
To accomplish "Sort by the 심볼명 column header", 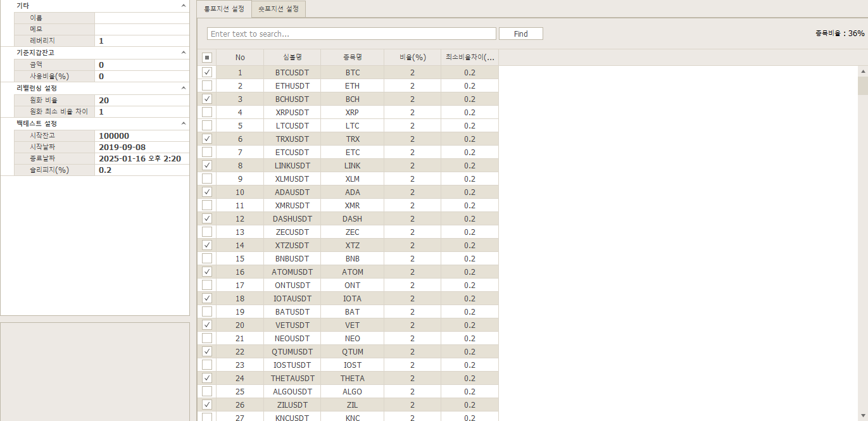I will 292,57.
